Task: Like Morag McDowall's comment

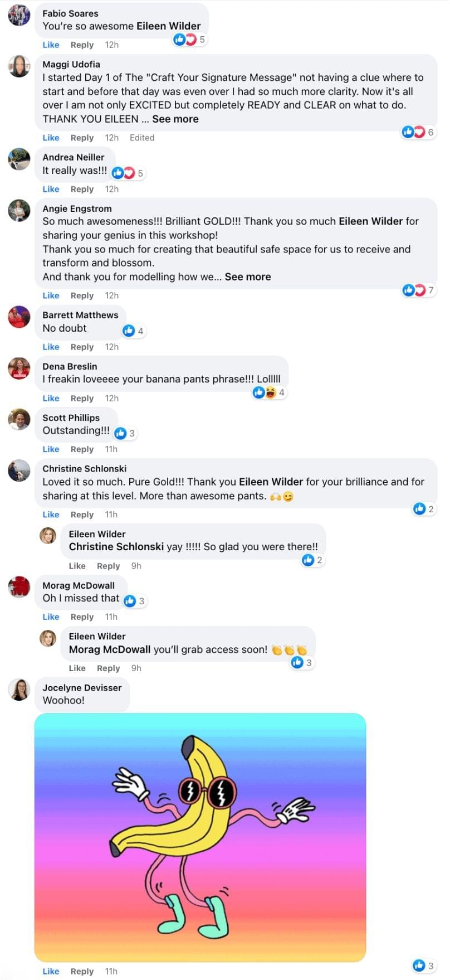Action: (x=51, y=617)
